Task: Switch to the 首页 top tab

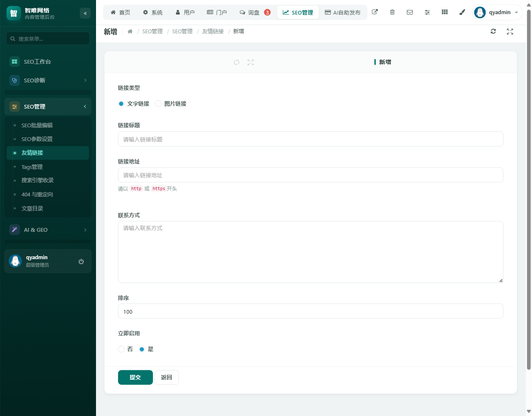Action: [x=121, y=12]
